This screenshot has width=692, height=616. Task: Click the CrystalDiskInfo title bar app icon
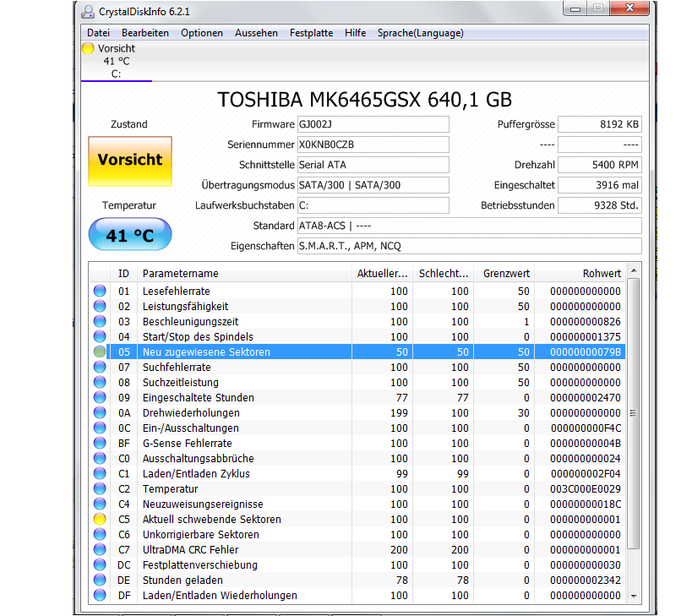pyautogui.click(x=88, y=12)
